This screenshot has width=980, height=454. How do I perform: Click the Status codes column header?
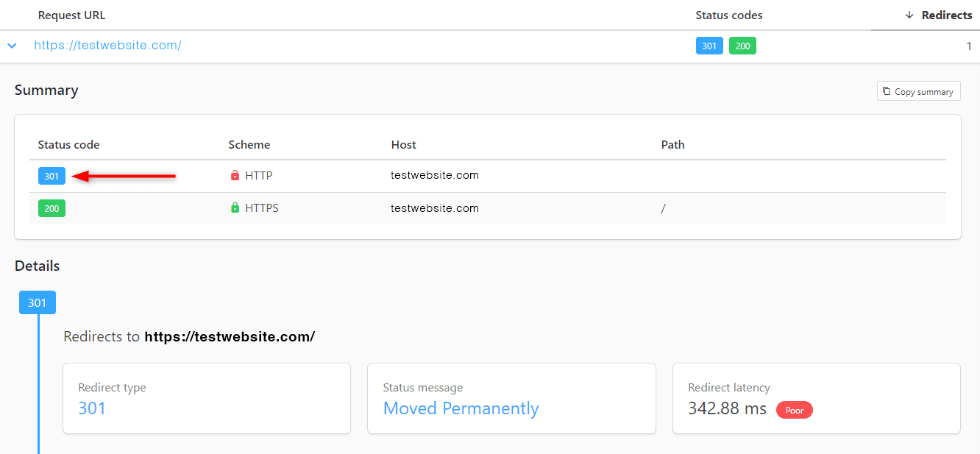pyautogui.click(x=728, y=15)
